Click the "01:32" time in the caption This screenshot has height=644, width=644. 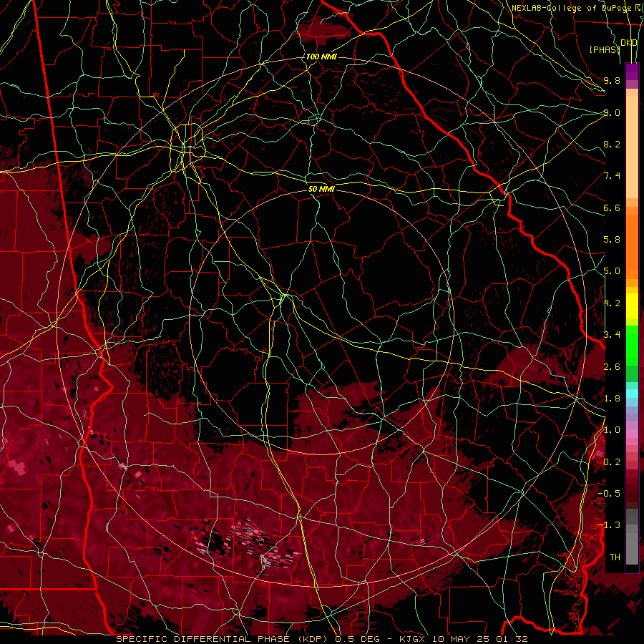coord(512,639)
